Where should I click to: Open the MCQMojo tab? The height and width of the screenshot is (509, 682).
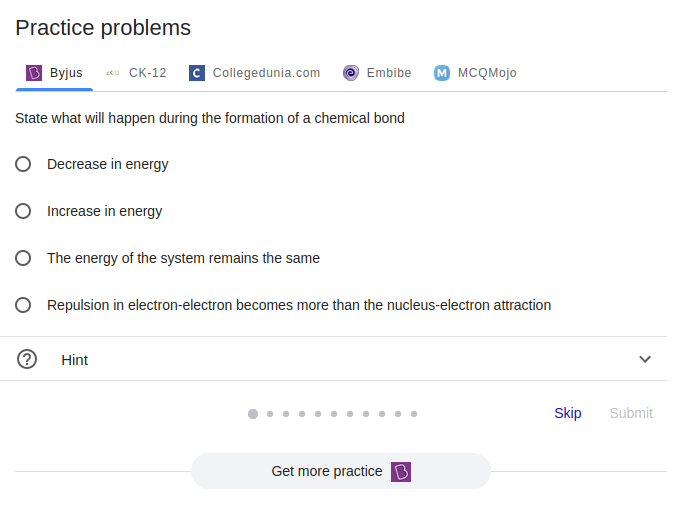[x=487, y=73]
